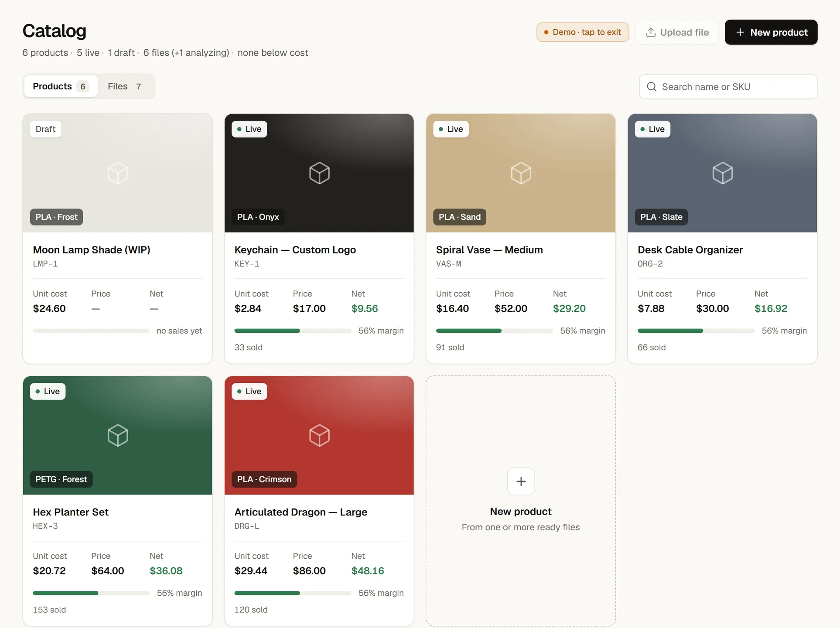This screenshot has width=840, height=628.
Task: Click the Live badge on Desk Cable Organizer
Action: pos(652,129)
